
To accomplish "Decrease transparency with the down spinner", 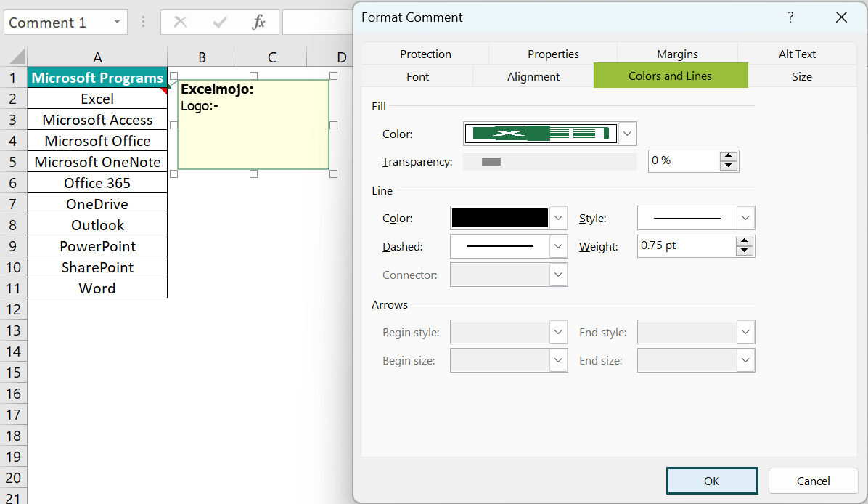I will click(729, 166).
